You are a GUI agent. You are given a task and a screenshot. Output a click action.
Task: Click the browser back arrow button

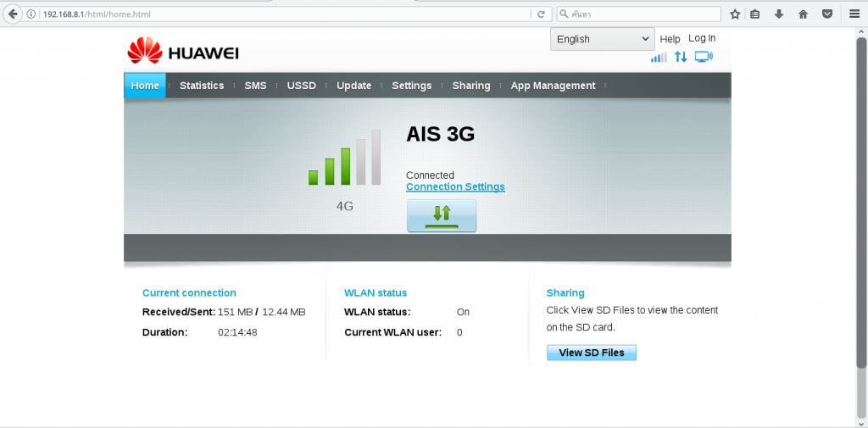pos(12,14)
